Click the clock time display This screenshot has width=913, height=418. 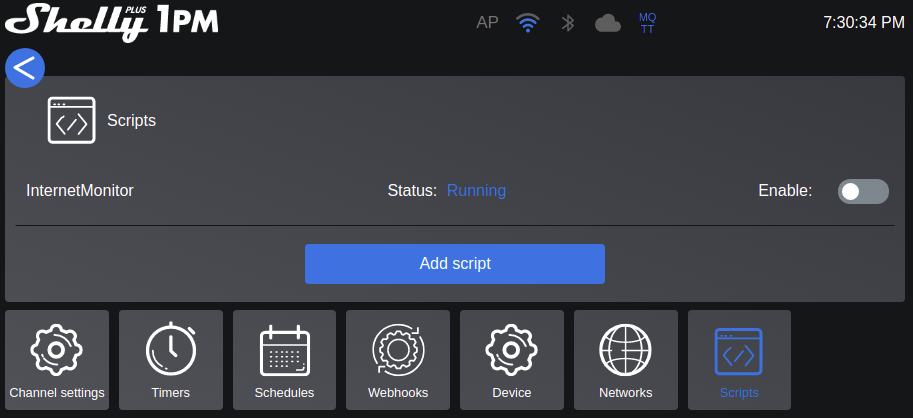[864, 23]
